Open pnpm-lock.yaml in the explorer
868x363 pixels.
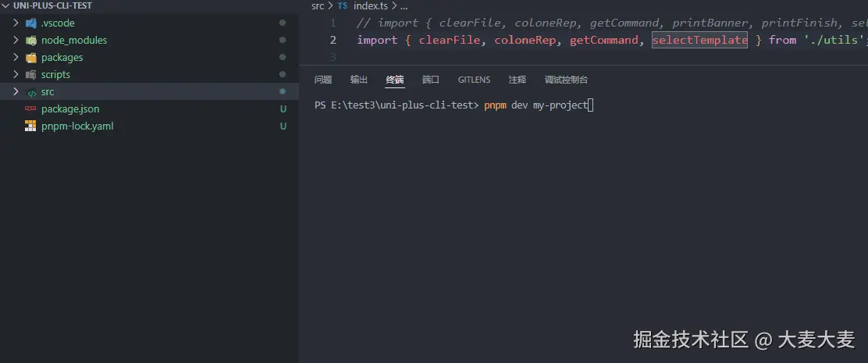(x=77, y=126)
